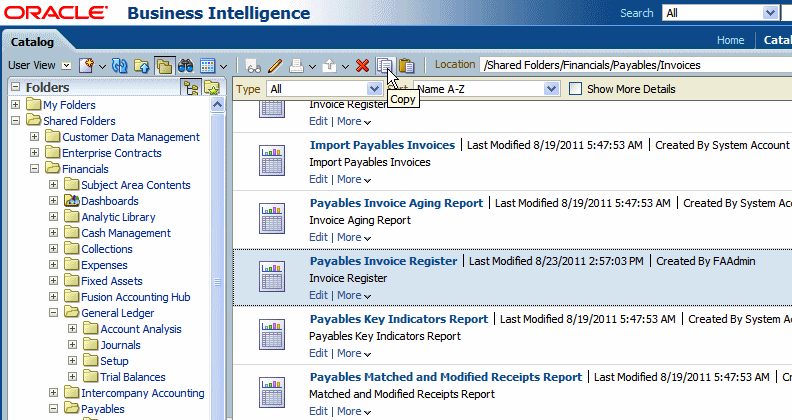Expand the Trial Balances node
The height and width of the screenshot is (420, 792).
coord(73,377)
